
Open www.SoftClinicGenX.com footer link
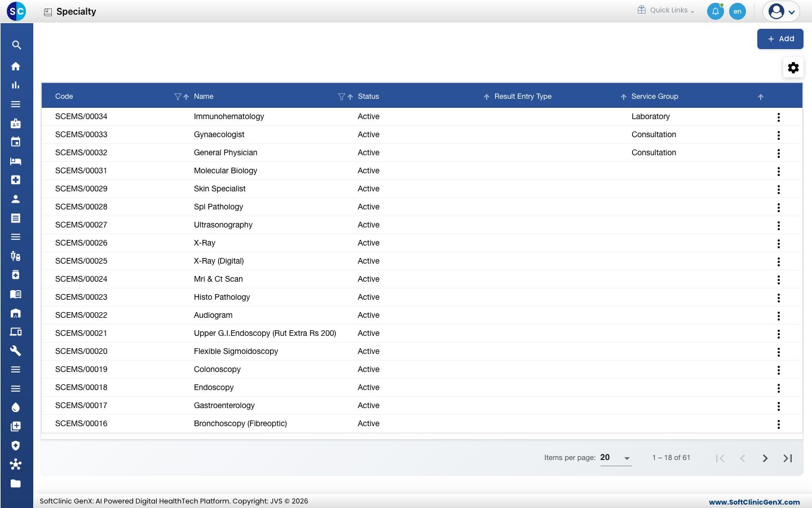(x=754, y=502)
